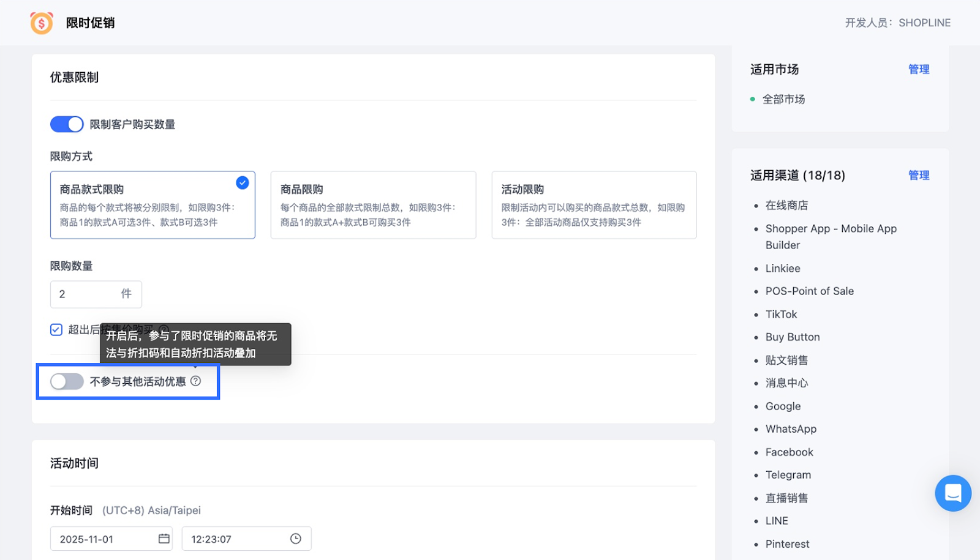Screen dimensions: 980x560
Task: Click the 限购数量 input field
Action: [x=96, y=294]
